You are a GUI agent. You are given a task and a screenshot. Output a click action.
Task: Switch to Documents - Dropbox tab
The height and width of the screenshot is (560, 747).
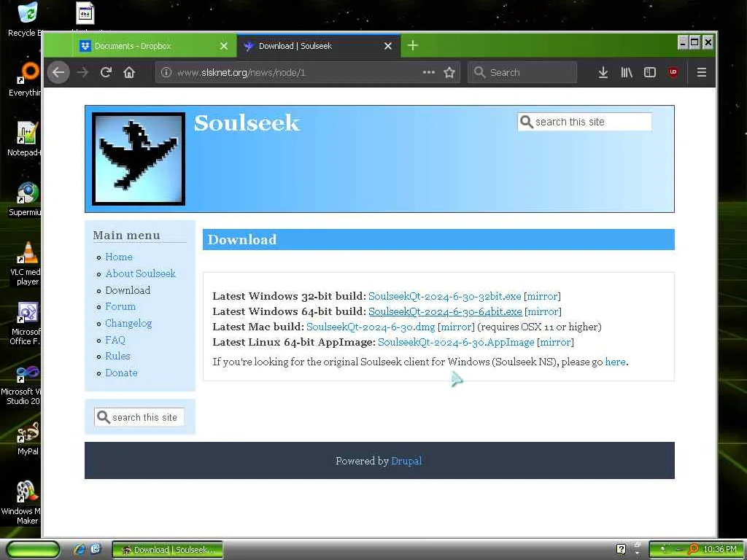(147, 46)
